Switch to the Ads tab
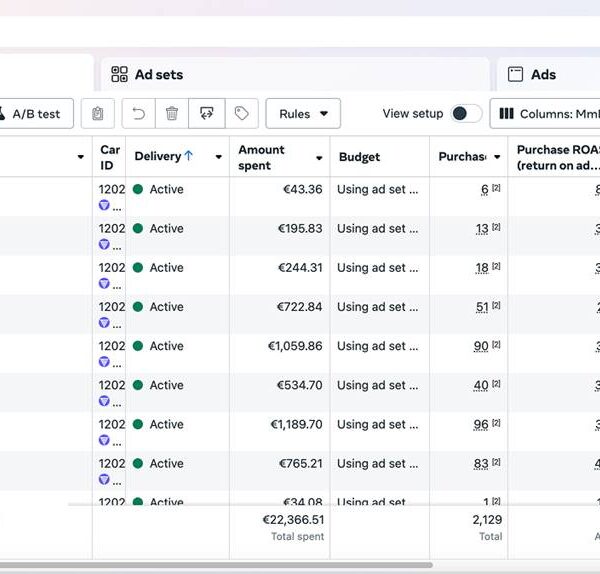The width and height of the screenshot is (600, 574). point(543,74)
